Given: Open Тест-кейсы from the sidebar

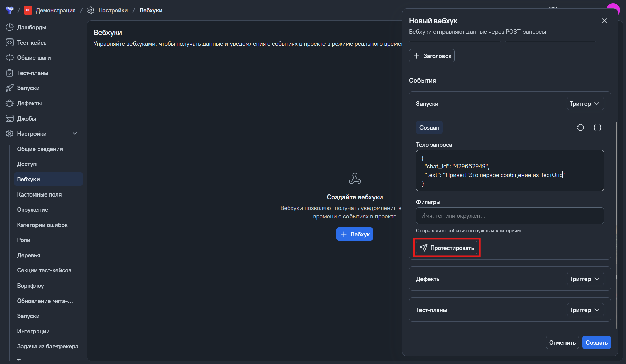Looking at the screenshot, I should [x=32, y=43].
